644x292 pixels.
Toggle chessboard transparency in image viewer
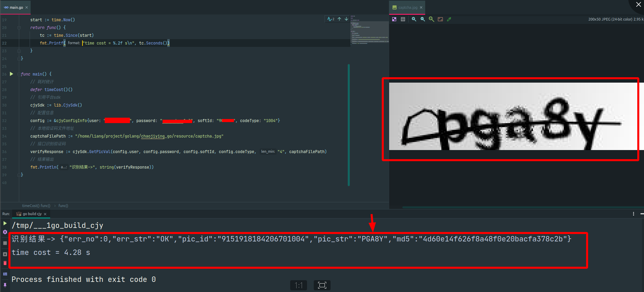[x=394, y=20]
